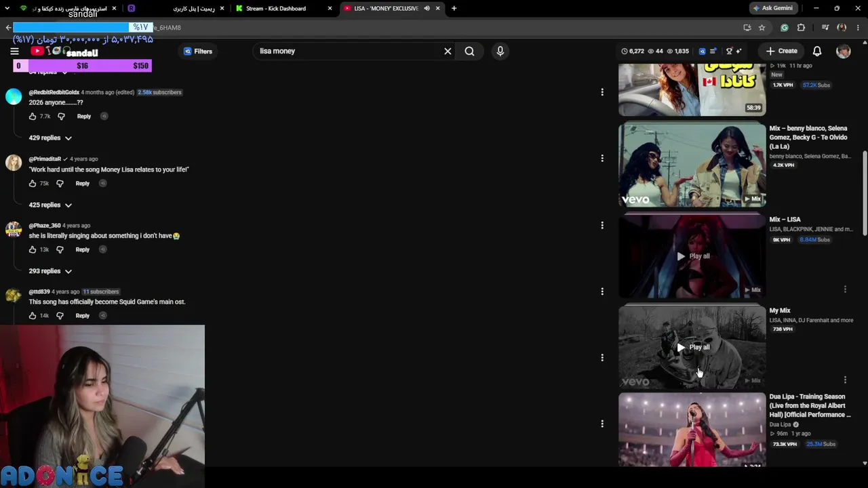Open the benny blanco Te Olvido mix thumbnail
Viewport: 868px width, 488px height.
(692, 165)
